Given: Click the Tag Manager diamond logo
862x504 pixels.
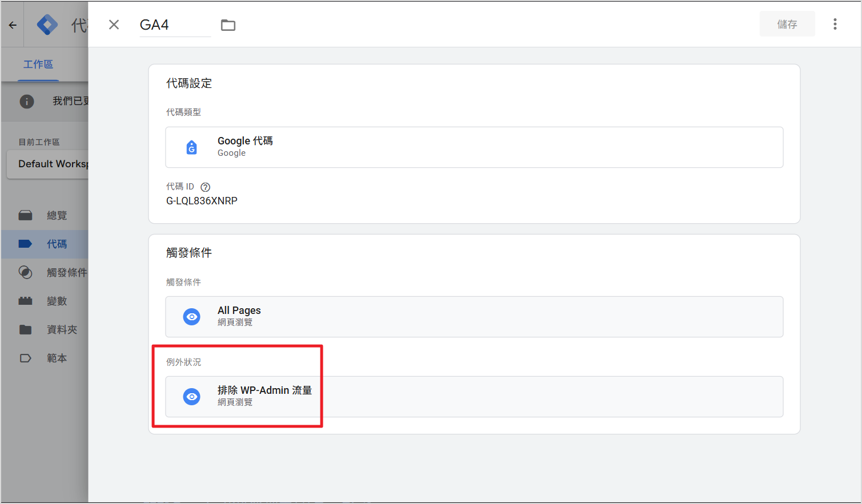Looking at the screenshot, I should click(47, 25).
